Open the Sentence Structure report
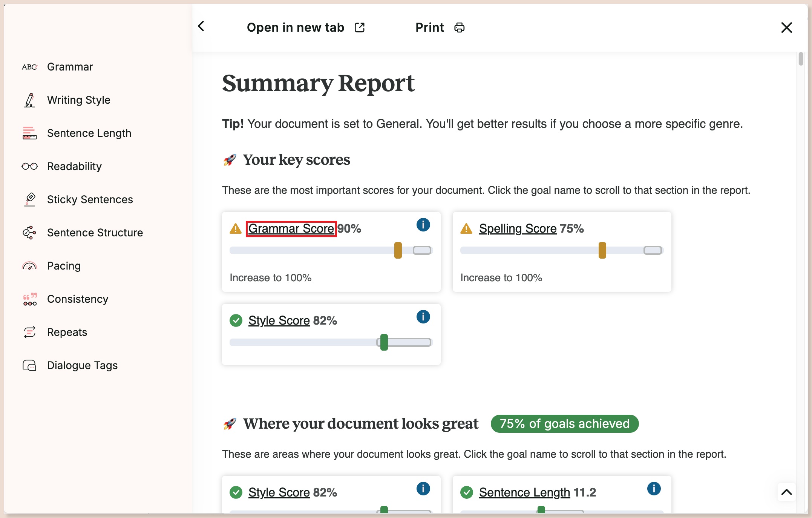Image resolution: width=812 pixels, height=518 pixels. (x=95, y=233)
